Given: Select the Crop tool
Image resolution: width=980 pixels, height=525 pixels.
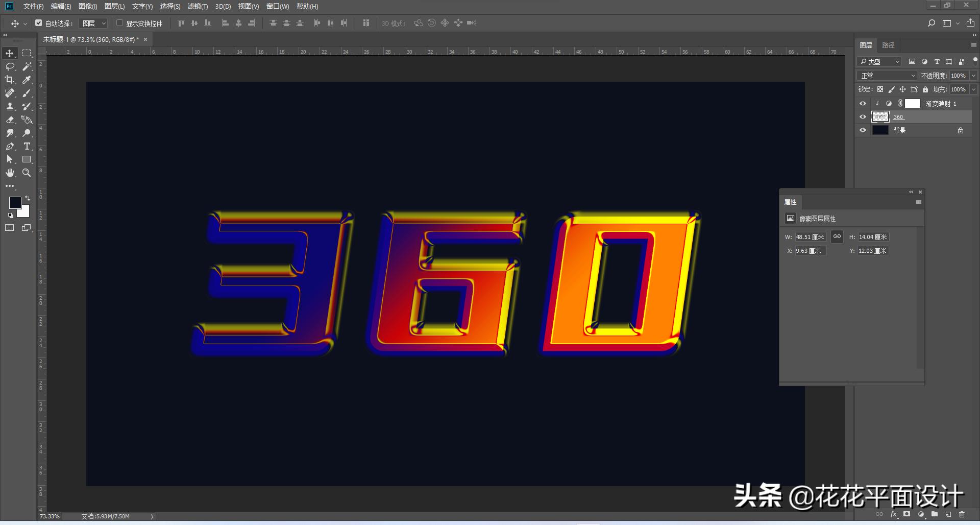Looking at the screenshot, I should (9, 80).
